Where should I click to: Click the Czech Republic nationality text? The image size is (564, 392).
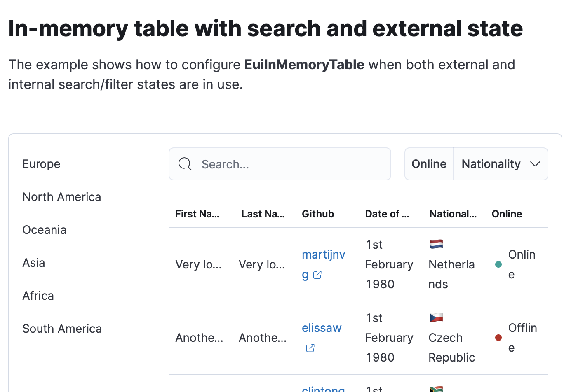point(452,348)
